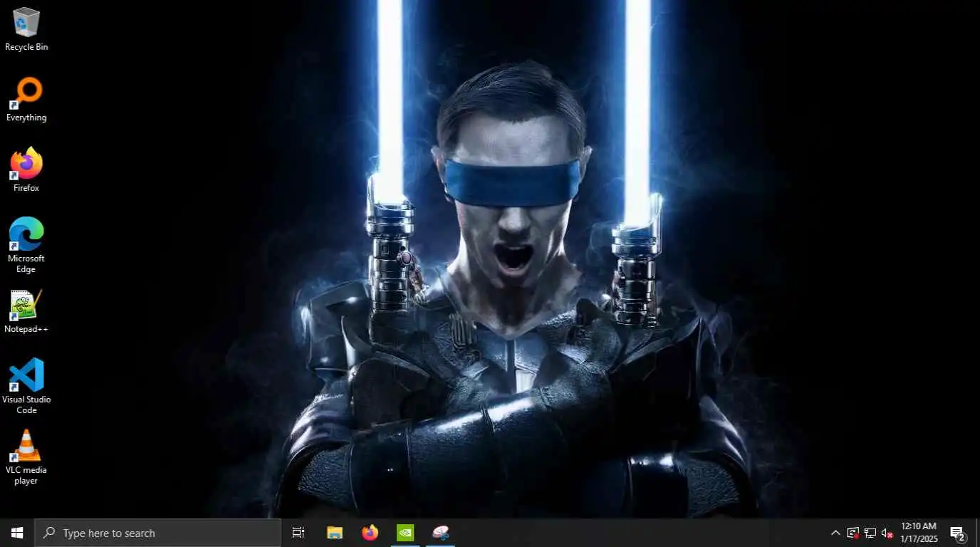Open the Action Center notifications icon

(958, 533)
